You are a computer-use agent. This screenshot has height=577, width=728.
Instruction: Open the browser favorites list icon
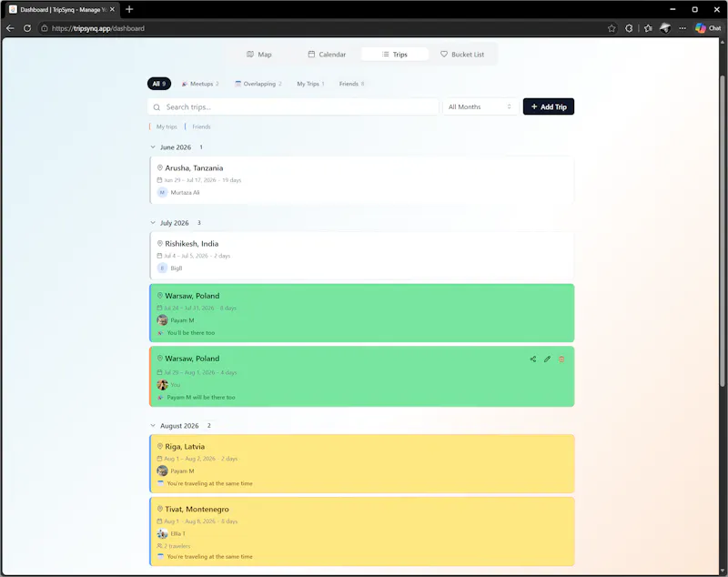pos(648,28)
